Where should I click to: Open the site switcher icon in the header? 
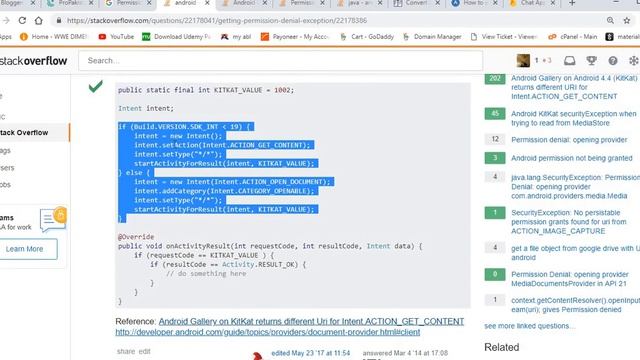pyautogui.click(x=633, y=61)
